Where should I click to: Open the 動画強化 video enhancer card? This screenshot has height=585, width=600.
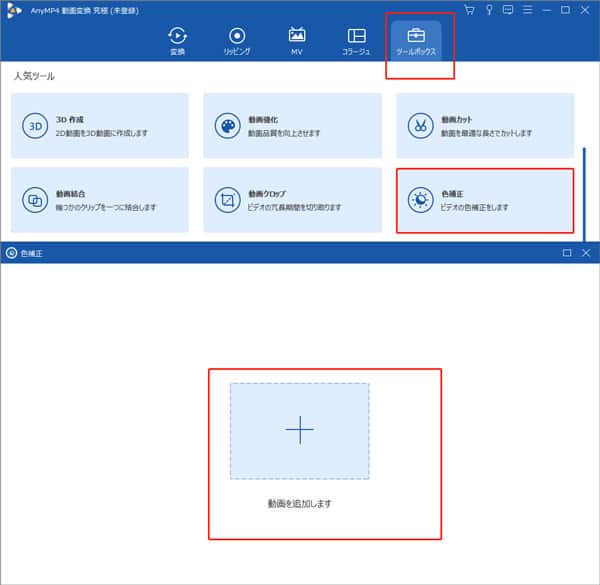[x=292, y=125]
